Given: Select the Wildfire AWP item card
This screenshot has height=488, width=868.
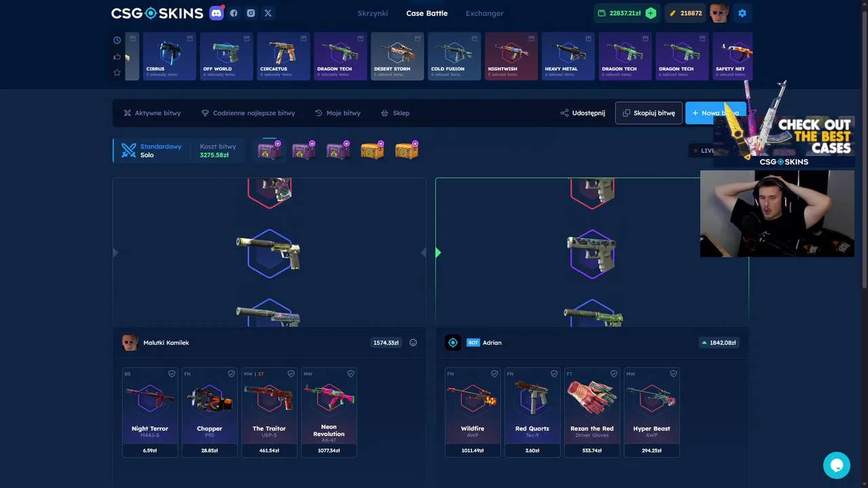Looking at the screenshot, I should pos(473,413).
